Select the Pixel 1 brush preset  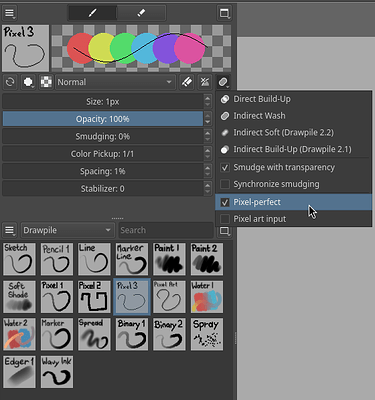[x=57, y=297]
